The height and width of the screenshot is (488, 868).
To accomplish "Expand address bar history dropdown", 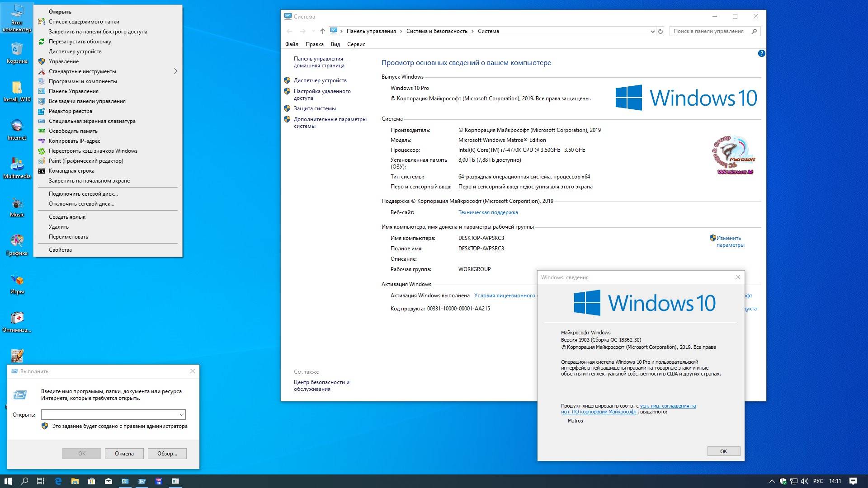I will (652, 31).
